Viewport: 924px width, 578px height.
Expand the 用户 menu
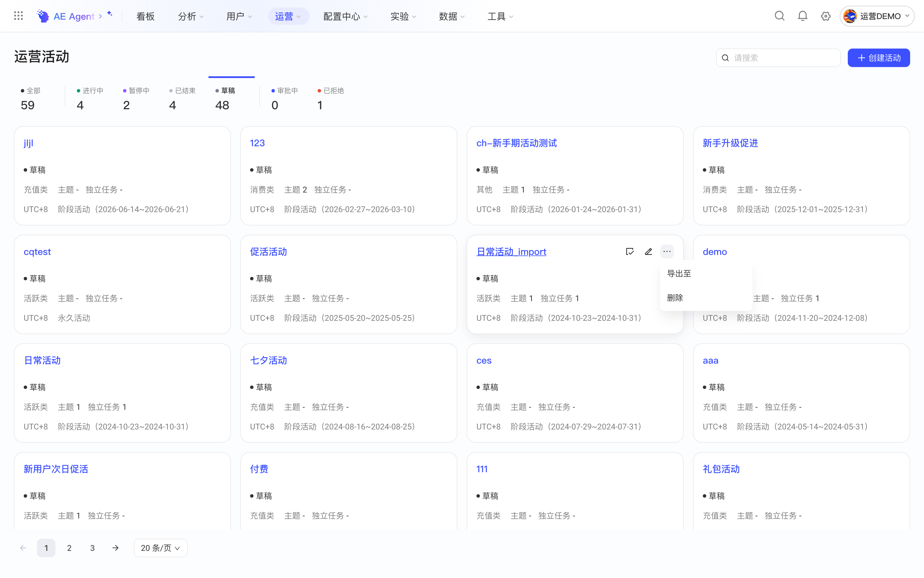tap(239, 16)
